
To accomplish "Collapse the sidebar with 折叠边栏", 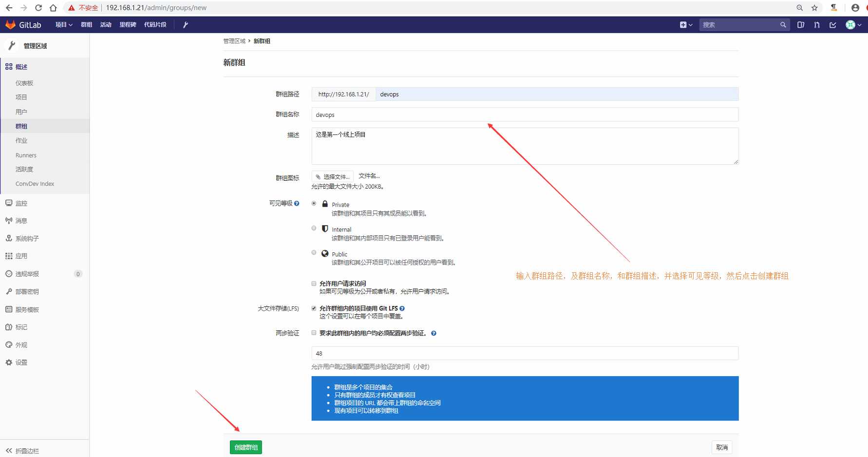I will pos(22,451).
